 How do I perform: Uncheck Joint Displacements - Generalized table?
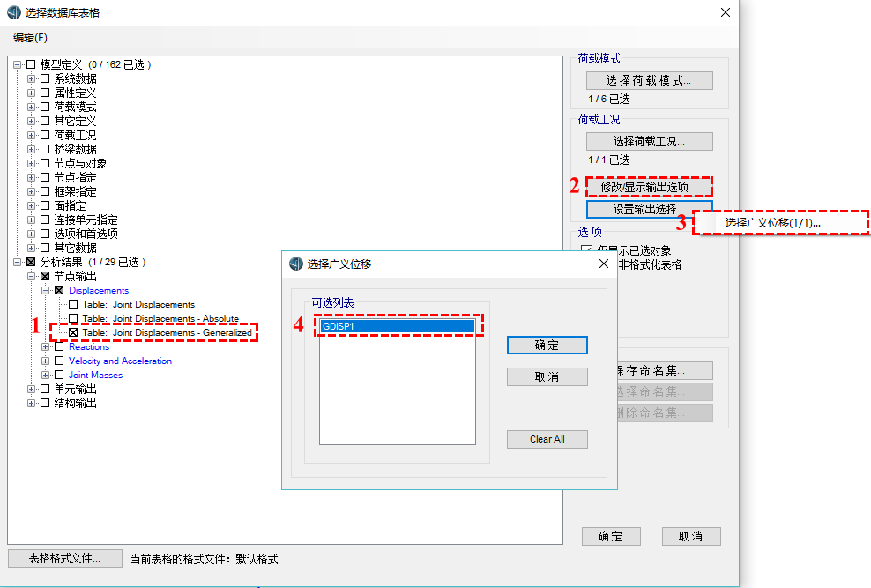(x=73, y=332)
